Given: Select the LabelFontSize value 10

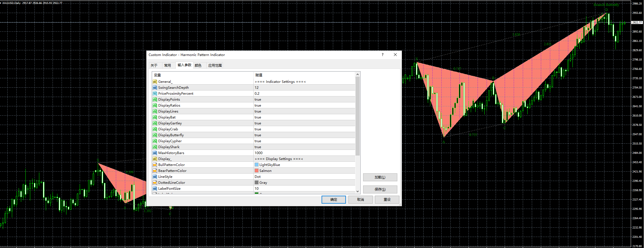Looking at the screenshot, I should (257, 189).
